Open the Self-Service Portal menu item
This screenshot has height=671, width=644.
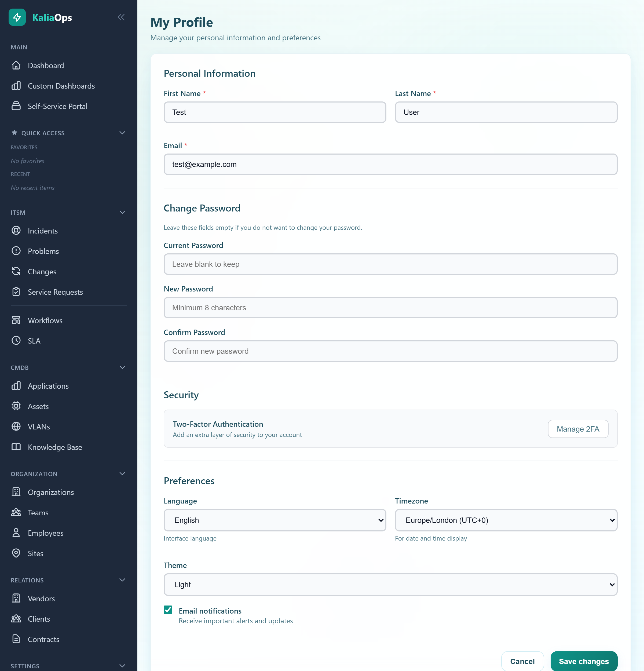57,106
